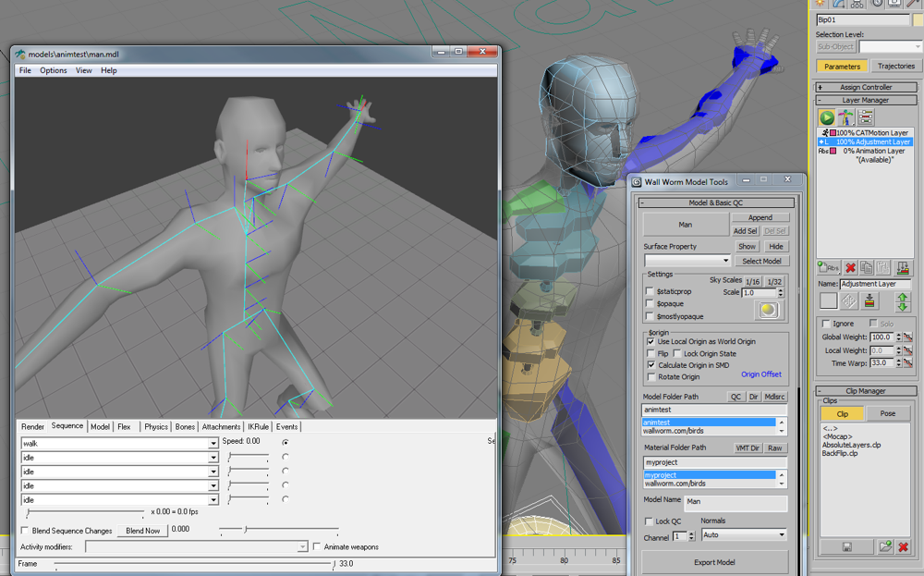The image size is (924, 576).
Task: Collapse the Clip Manager rollout
Action: coord(866,391)
